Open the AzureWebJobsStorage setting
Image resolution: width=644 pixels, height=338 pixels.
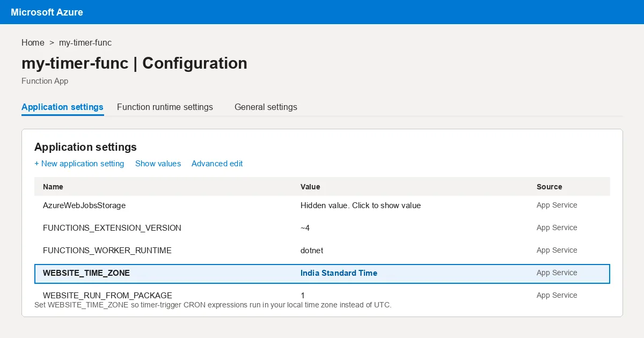[84, 205]
